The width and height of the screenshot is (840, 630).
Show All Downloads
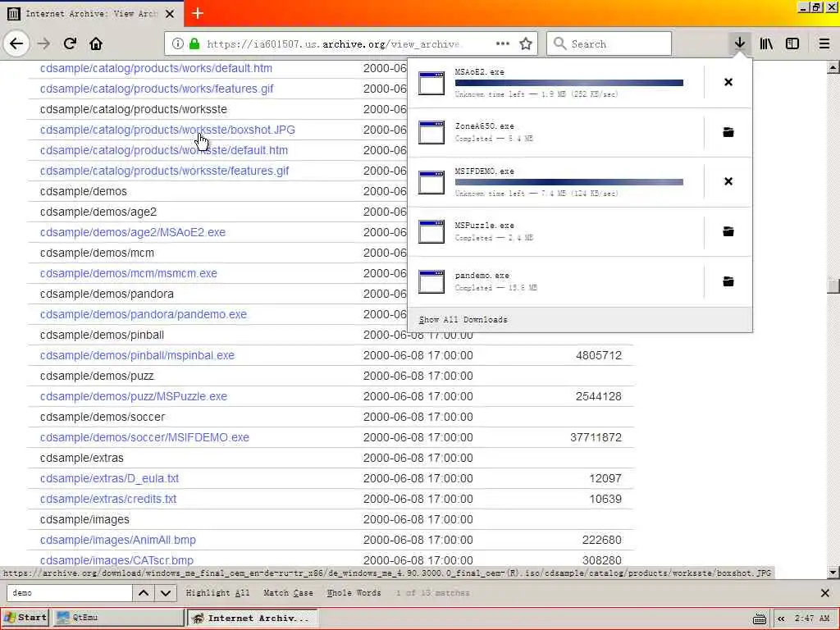tap(463, 319)
